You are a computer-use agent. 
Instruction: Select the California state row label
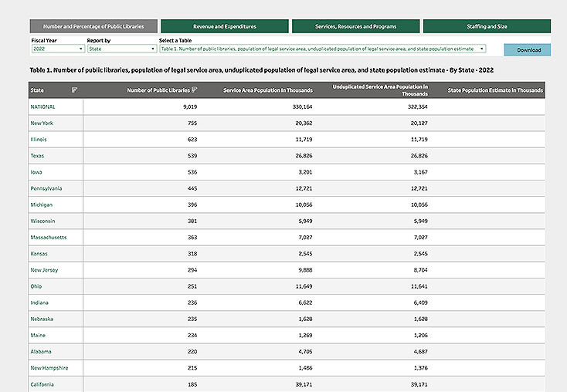(42, 384)
